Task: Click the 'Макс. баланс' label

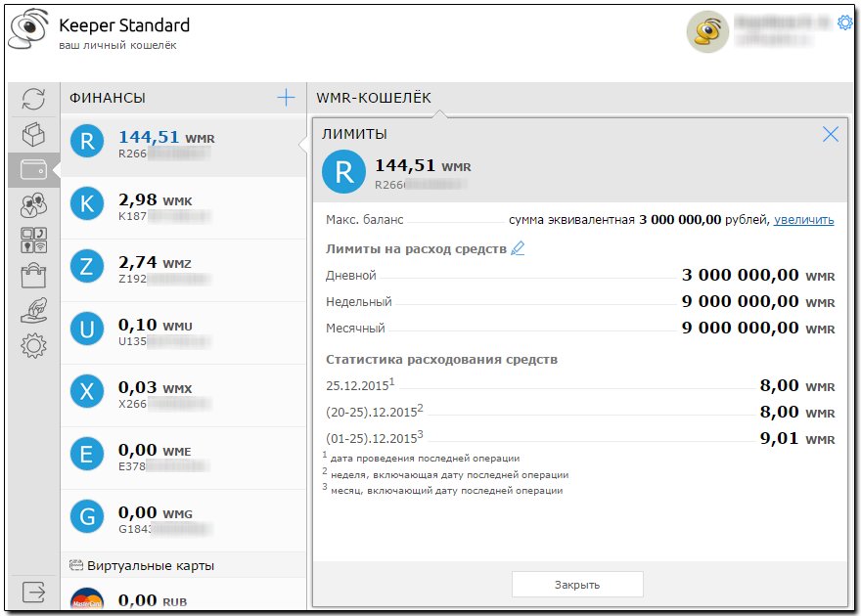Action: click(365, 220)
